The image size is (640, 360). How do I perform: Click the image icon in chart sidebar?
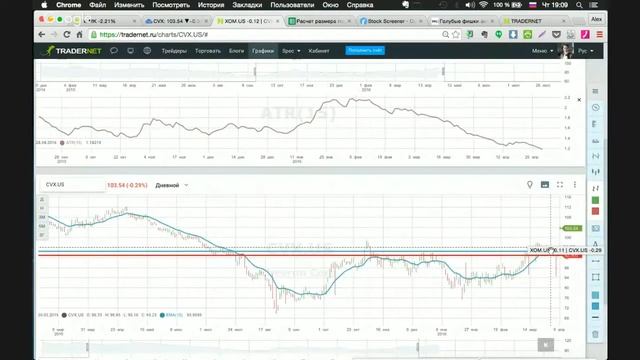596,229
